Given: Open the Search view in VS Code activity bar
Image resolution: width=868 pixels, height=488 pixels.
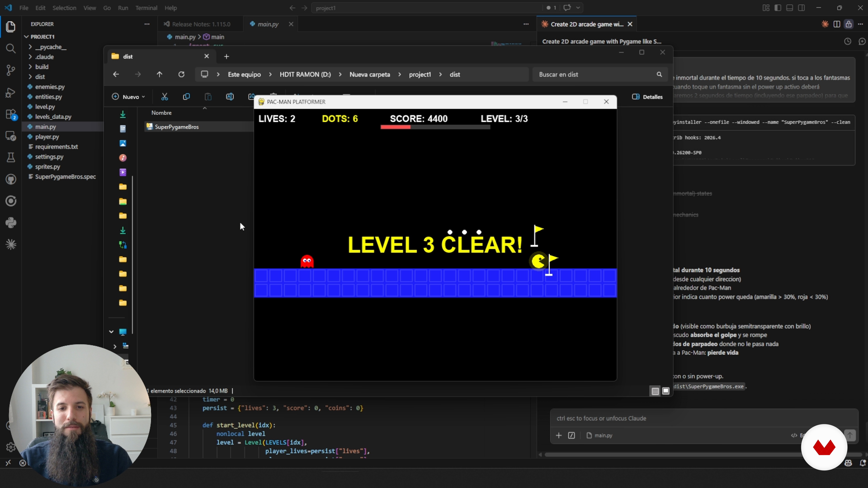Looking at the screenshot, I should [x=11, y=49].
